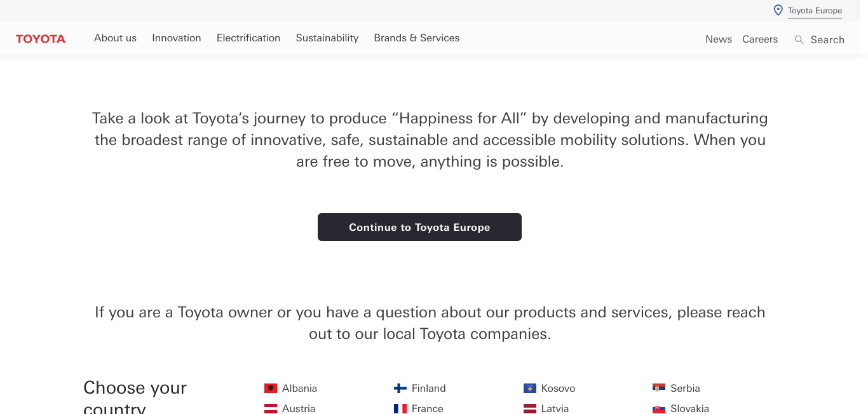This screenshot has width=868, height=414.
Task: Click the Toyota logo in header
Action: click(x=41, y=39)
